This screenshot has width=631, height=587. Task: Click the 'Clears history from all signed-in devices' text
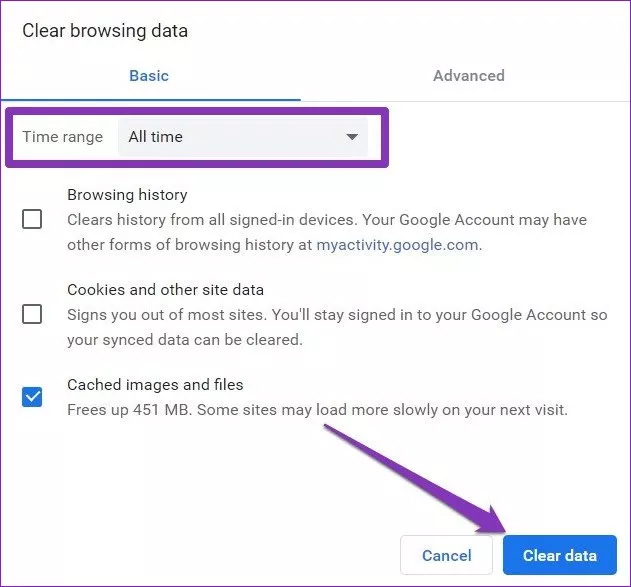pos(326,219)
